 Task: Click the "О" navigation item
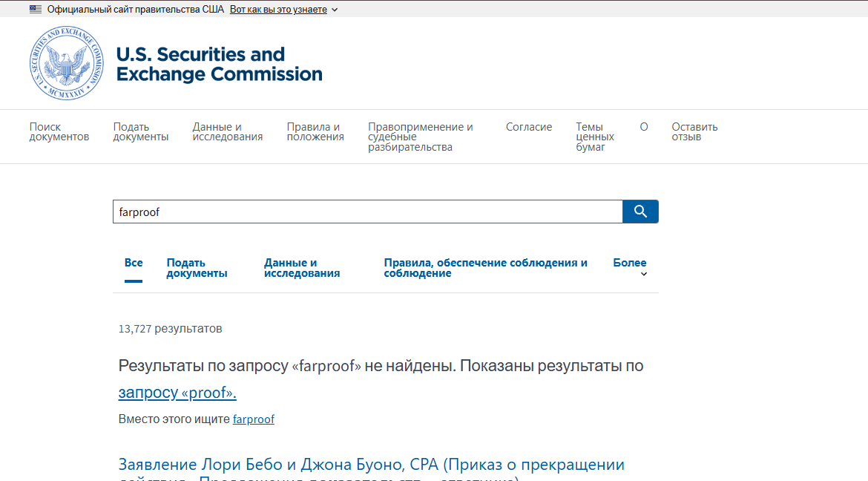[644, 127]
